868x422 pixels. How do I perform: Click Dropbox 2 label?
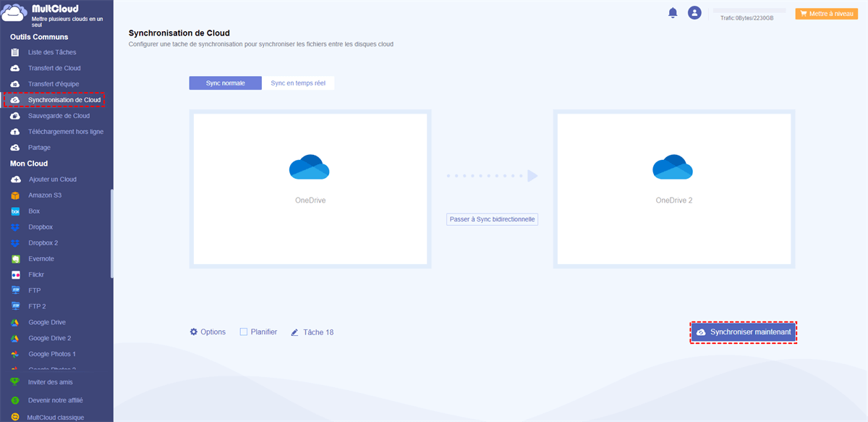coord(43,243)
